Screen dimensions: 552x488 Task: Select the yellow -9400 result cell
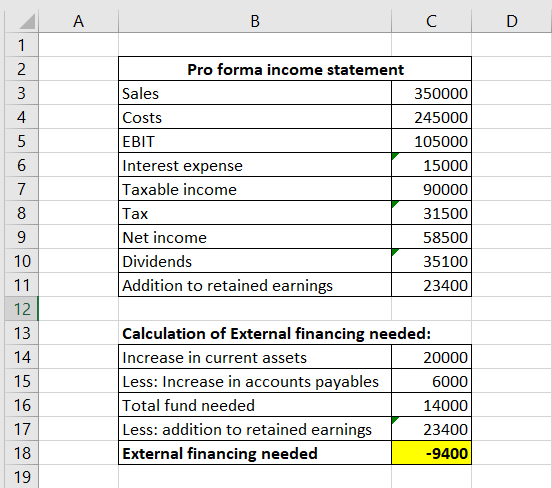(431, 453)
